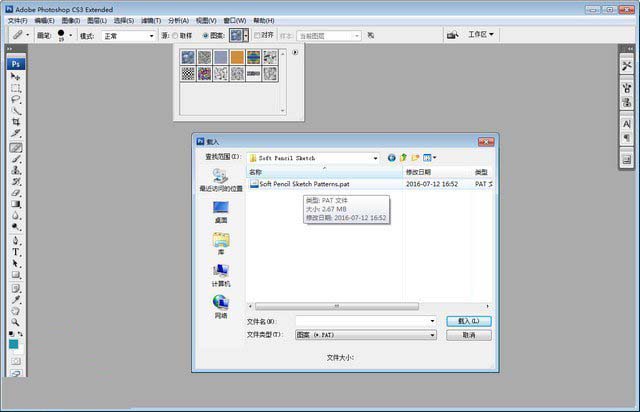Open the Character panel icon
The height and width of the screenshot is (412, 640).
click(x=627, y=124)
